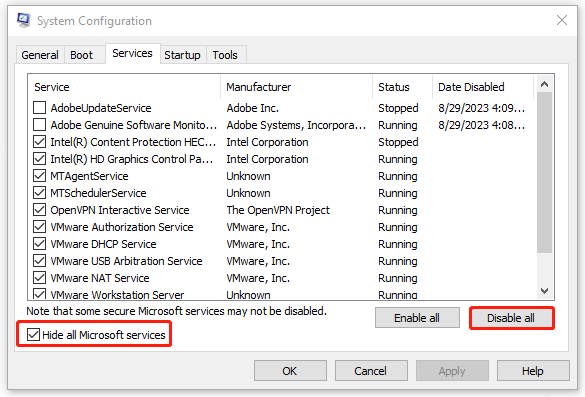Click the 8/29/2023 4:09 date cell
The width and height of the screenshot is (585, 397).
pos(481,108)
